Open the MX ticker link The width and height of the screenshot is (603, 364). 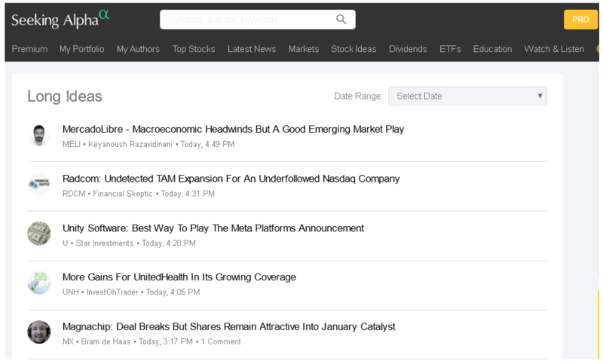click(68, 341)
